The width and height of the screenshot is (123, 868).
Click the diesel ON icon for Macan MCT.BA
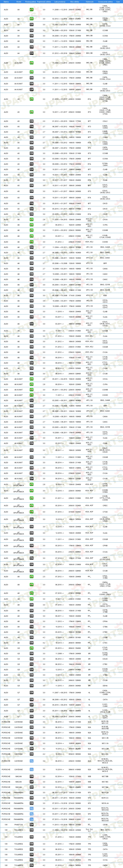[32, 787]
